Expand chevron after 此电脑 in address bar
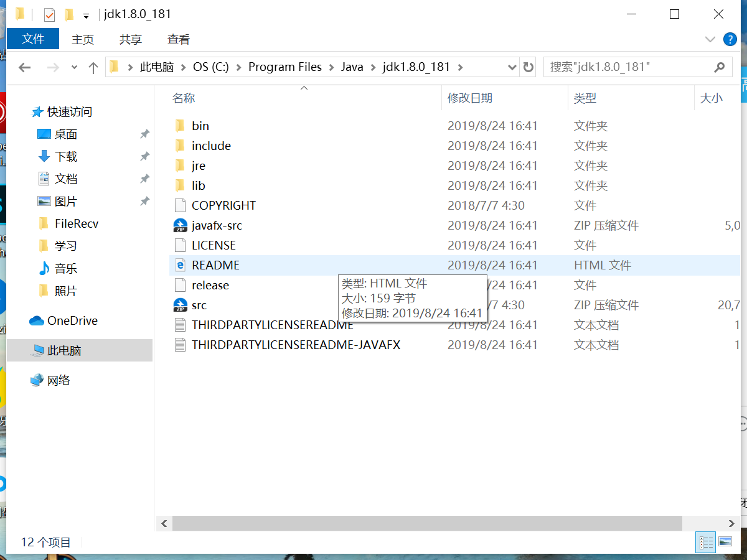This screenshot has height=560, width=747. pos(184,67)
